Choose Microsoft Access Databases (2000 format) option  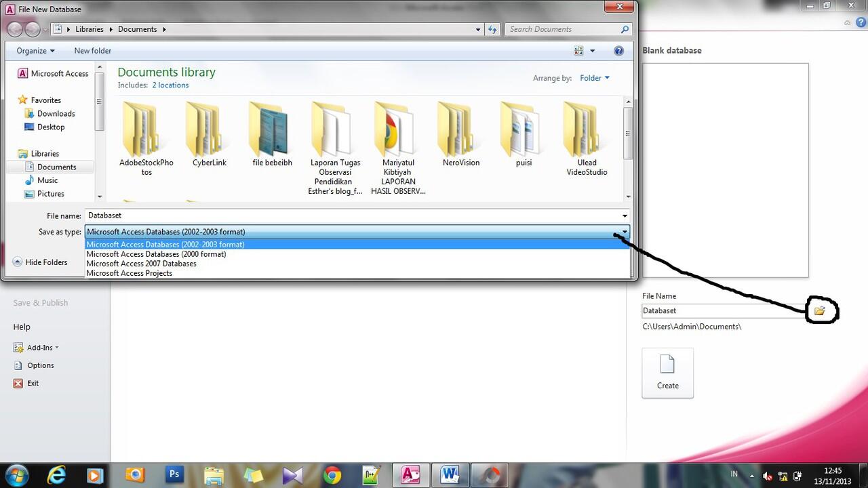357,254
